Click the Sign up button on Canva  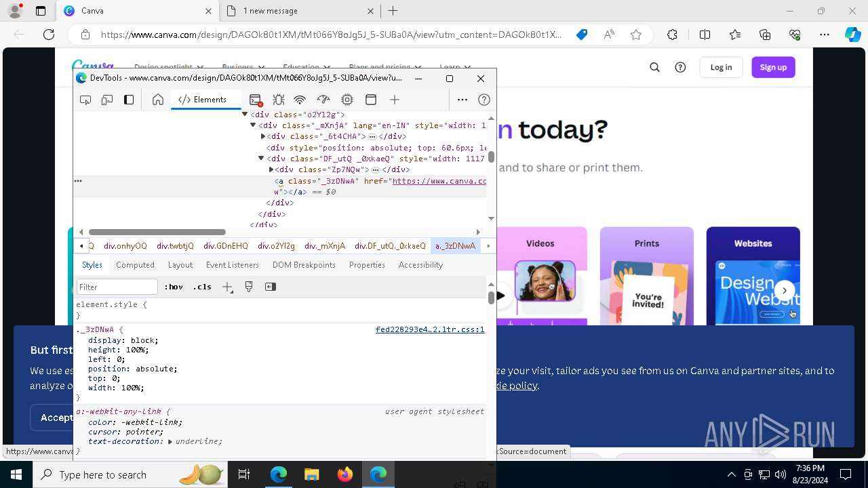[x=773, y=67]
